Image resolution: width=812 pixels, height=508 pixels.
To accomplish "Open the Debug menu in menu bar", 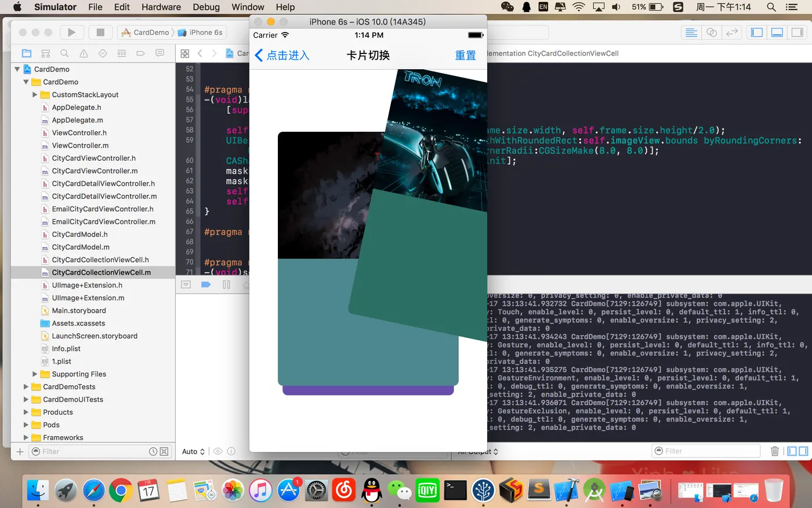I will coord(206,7).
